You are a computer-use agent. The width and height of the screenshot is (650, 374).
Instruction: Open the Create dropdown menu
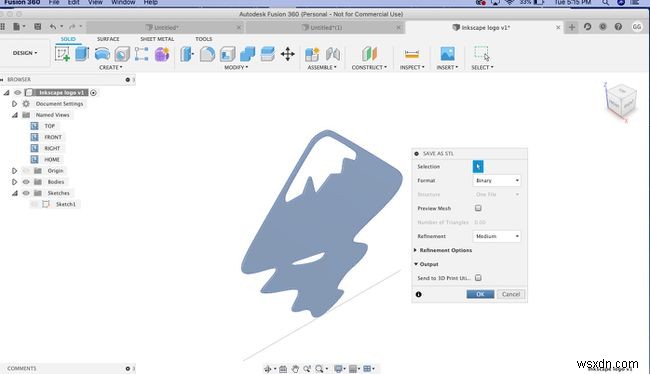[x=111, y=67]
